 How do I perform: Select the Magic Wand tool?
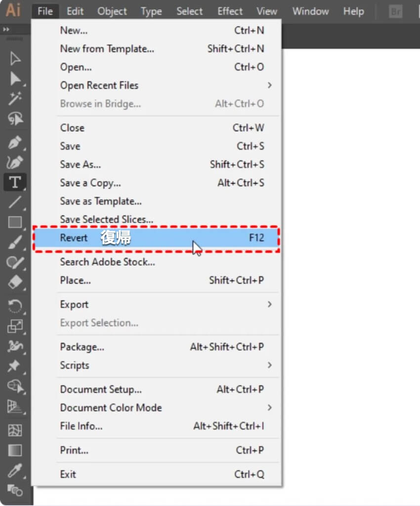15,98
